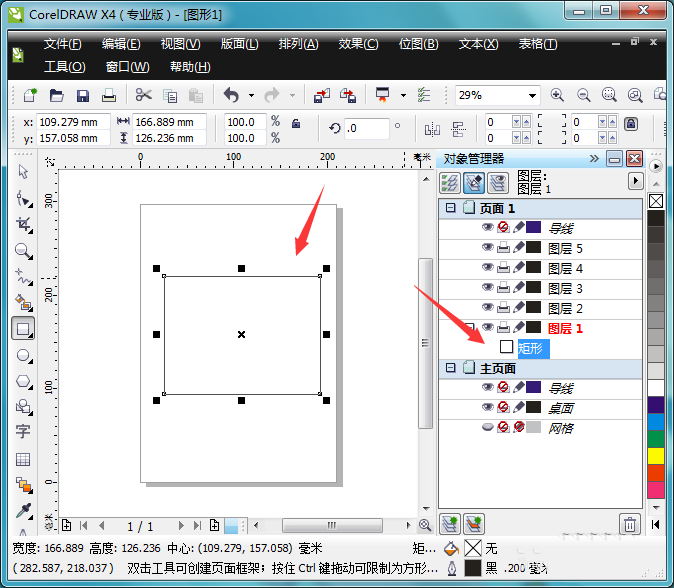Toggle visibility eye of 网格 layer
This screenshot has width=674, height=588.
487,427
